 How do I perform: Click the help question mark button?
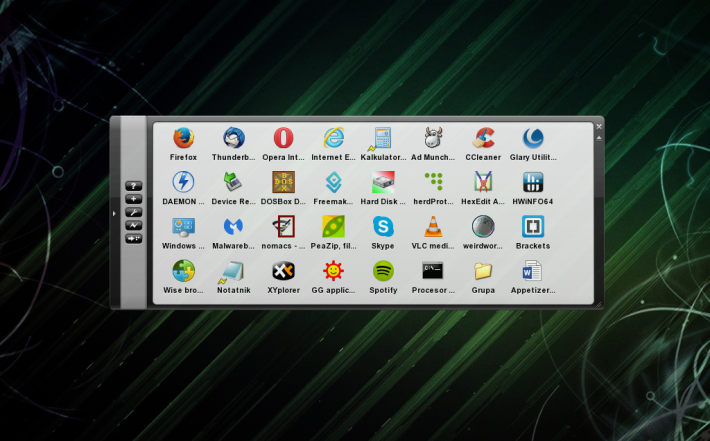(x=134, y=186)
